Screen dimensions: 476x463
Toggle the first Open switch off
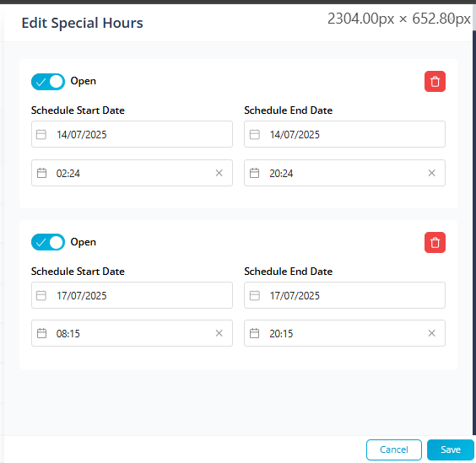tap(48, 82)
